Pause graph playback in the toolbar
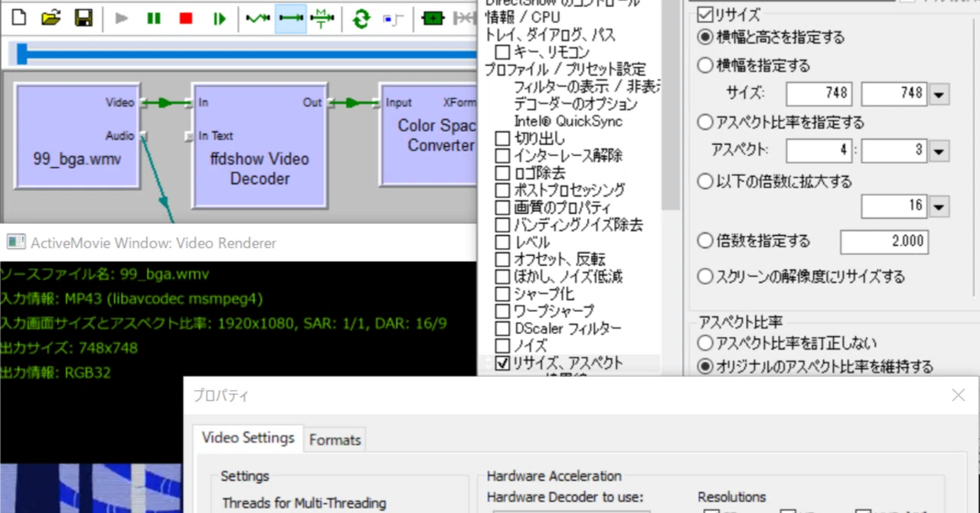 click(x=154, y=18)
